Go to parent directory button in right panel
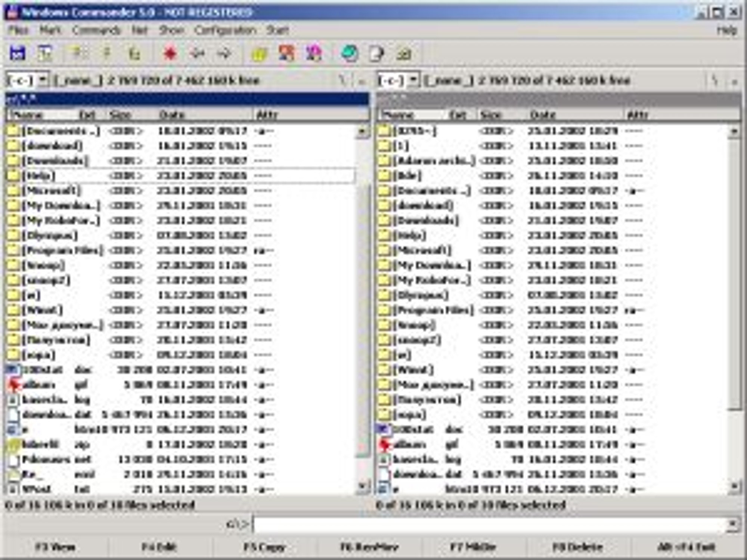This screenshot has width=747, height=560. pos(734,80)
